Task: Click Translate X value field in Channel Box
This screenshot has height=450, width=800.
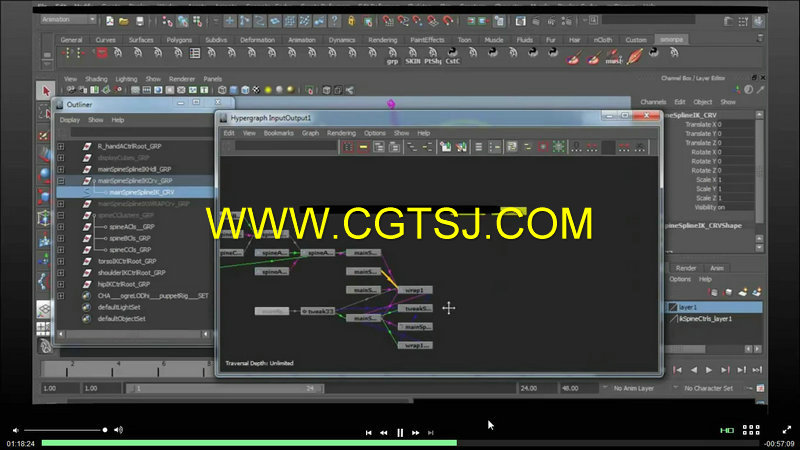Action: click(x=734, y=124)
